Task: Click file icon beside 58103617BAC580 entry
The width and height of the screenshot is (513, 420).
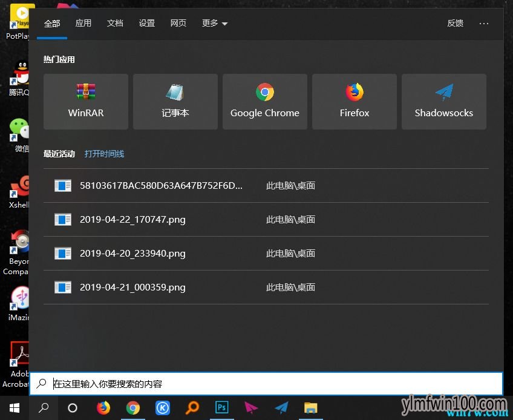Action: point(63,186)
